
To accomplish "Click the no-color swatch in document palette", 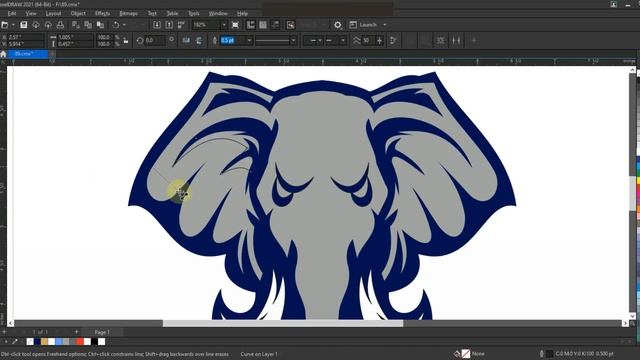I will 30,342.
